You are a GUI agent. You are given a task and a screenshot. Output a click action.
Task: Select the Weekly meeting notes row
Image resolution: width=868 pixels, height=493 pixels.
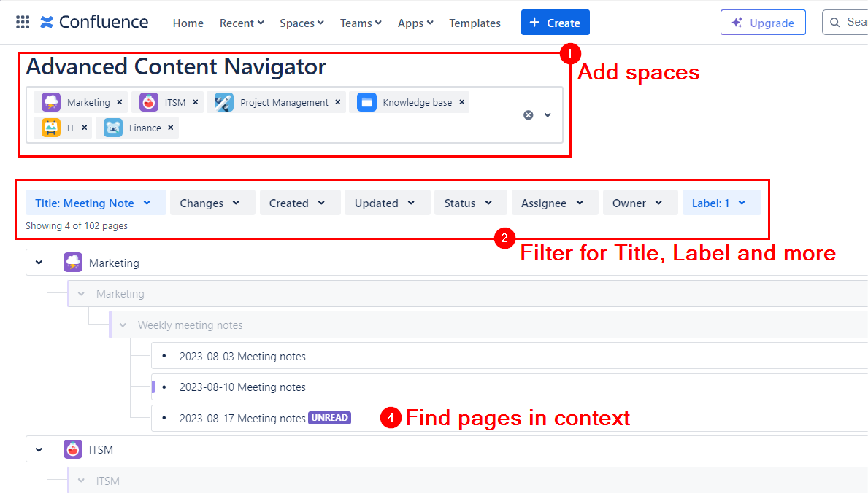489,325
